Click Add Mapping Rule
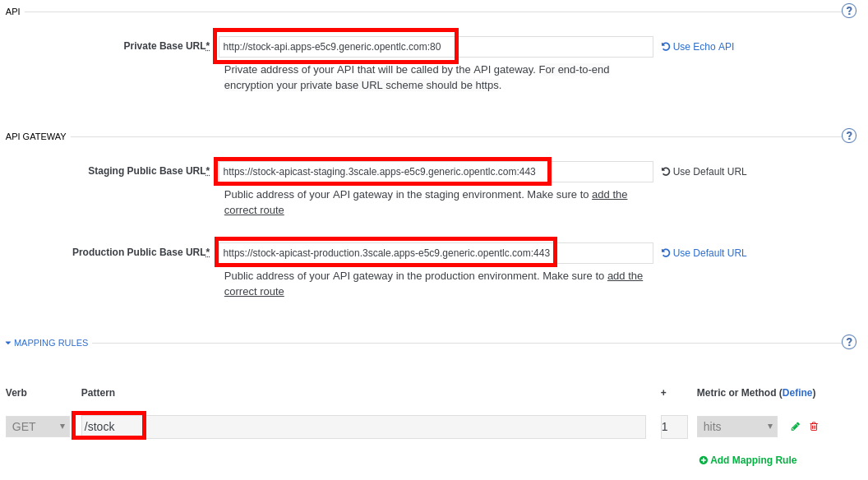 (753, 460)
